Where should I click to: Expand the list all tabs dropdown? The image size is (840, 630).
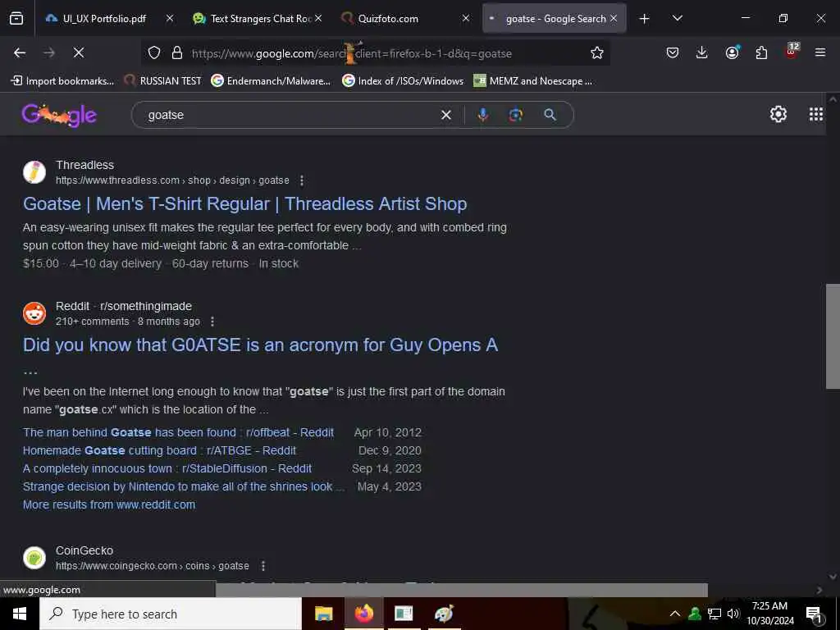pyautogui.click(x=678, y=18)
